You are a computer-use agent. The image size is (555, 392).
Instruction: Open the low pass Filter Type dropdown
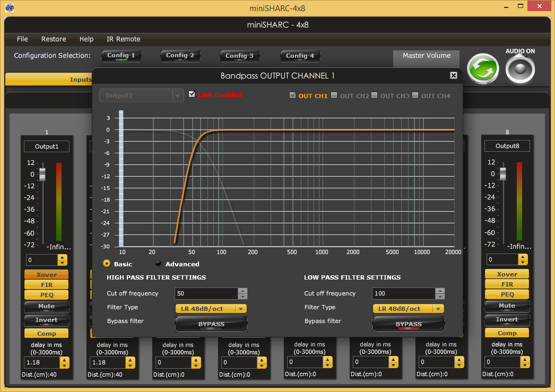pyautogui.click(x=409, y=309)
